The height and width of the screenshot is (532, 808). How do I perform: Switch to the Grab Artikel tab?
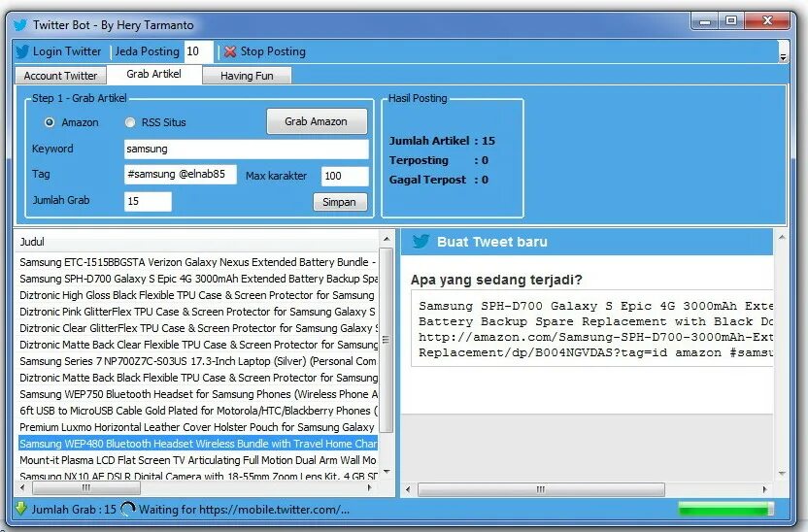coord(154,74)
